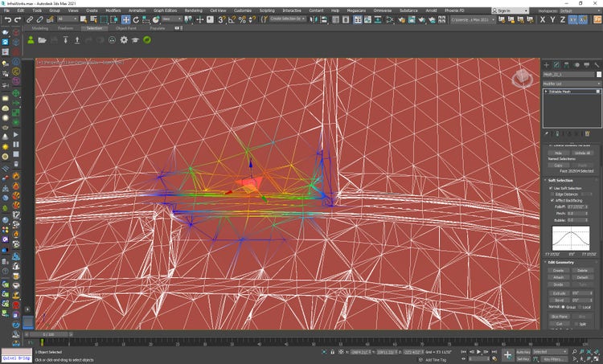The height and width of the screenshot is (364, 603).
Task: Click the Attach button in Edit Geometry
Action: point(558,277)
